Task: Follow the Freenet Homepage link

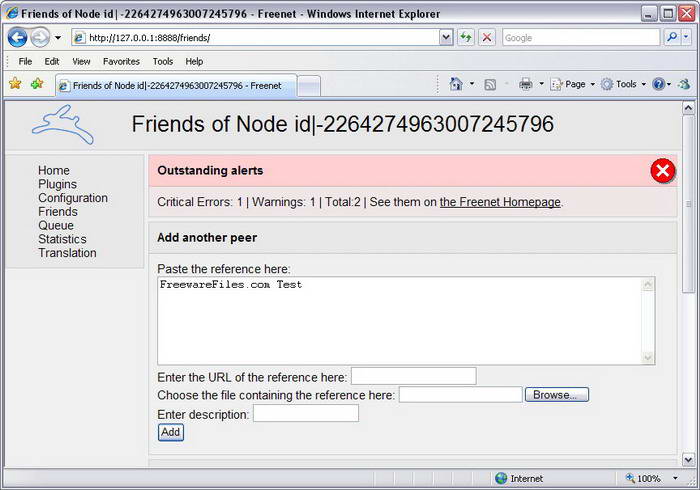Action: tap(500, 202)
